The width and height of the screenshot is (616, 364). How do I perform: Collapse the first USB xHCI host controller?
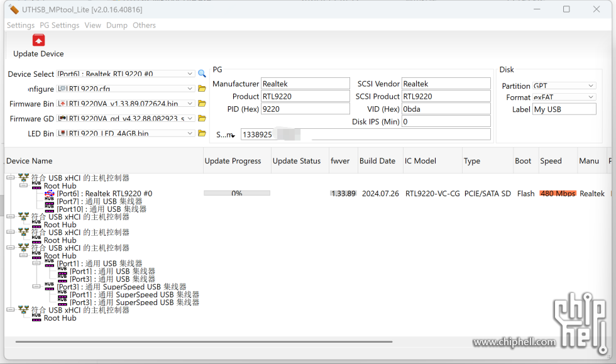coord(11,178)
